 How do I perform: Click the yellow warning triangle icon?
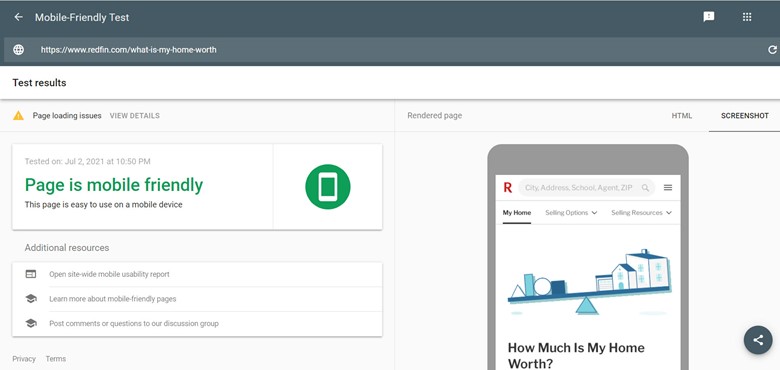18,115
